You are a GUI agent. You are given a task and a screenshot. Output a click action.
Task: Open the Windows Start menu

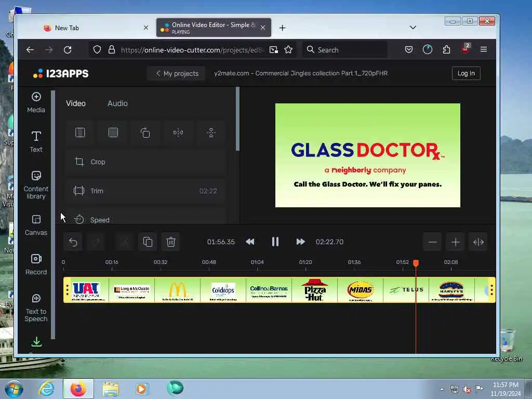click(x=14, y=389)
